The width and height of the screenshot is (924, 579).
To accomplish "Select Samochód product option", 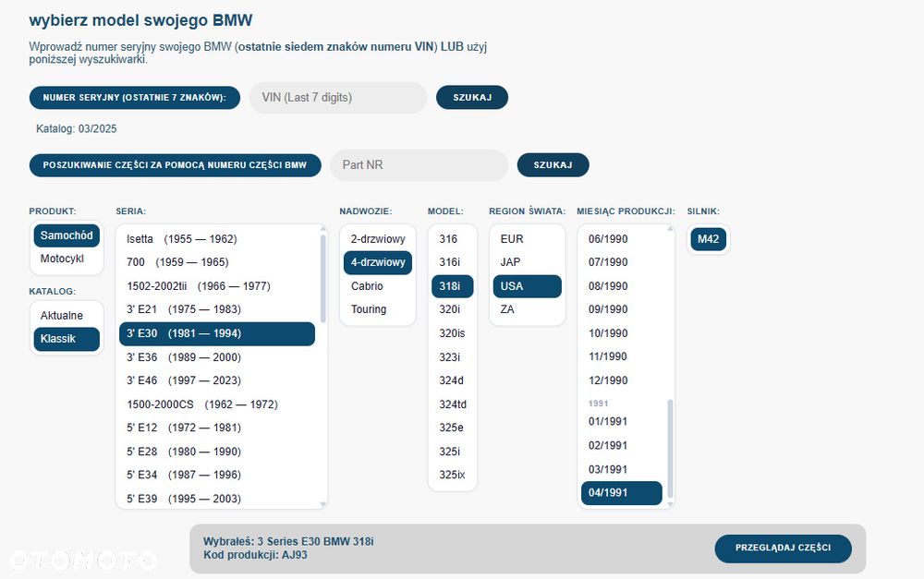I will point(67,235).
